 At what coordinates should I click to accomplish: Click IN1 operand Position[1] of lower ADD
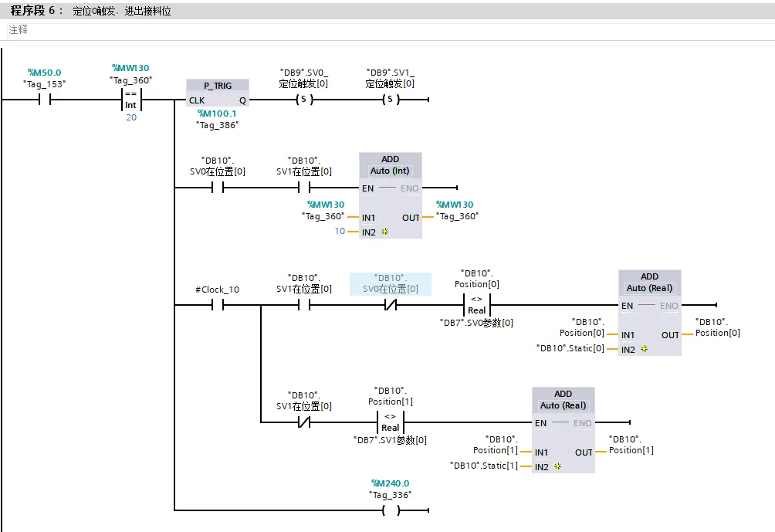496,445
